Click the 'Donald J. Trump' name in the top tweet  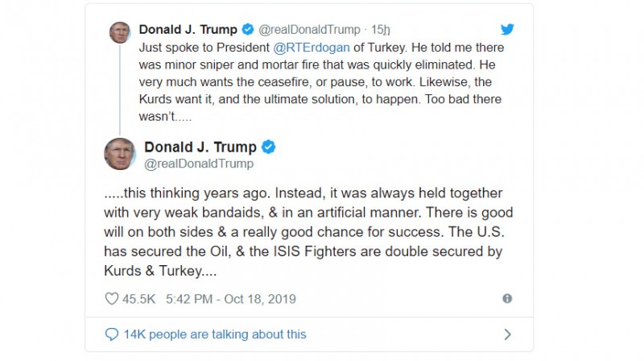tap(188, 30)
